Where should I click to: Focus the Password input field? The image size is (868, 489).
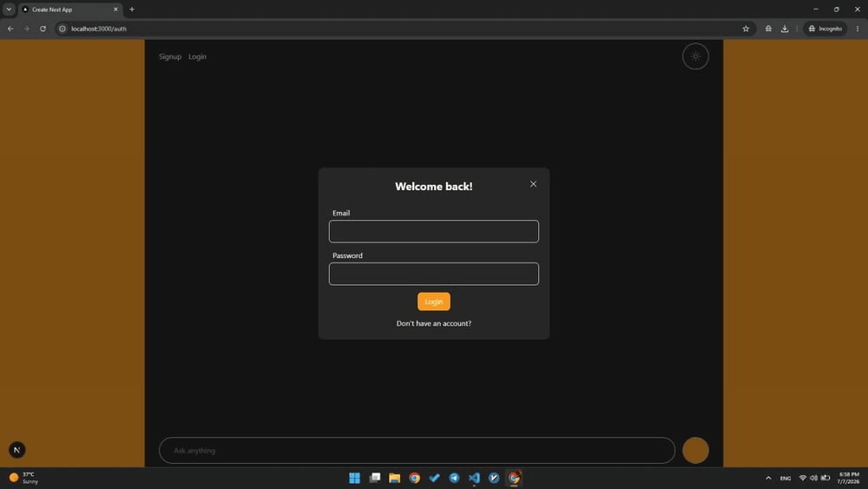point(433,274)
